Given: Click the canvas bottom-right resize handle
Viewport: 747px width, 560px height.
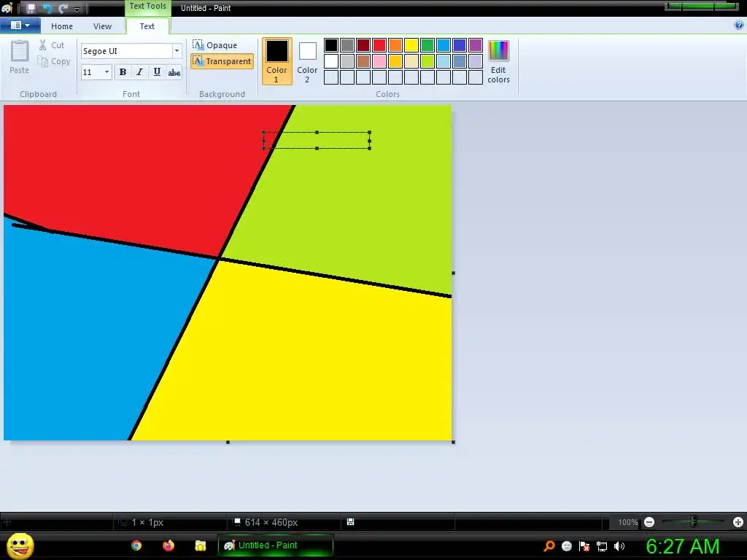Looking at the screenshot, I should (453, 442).
